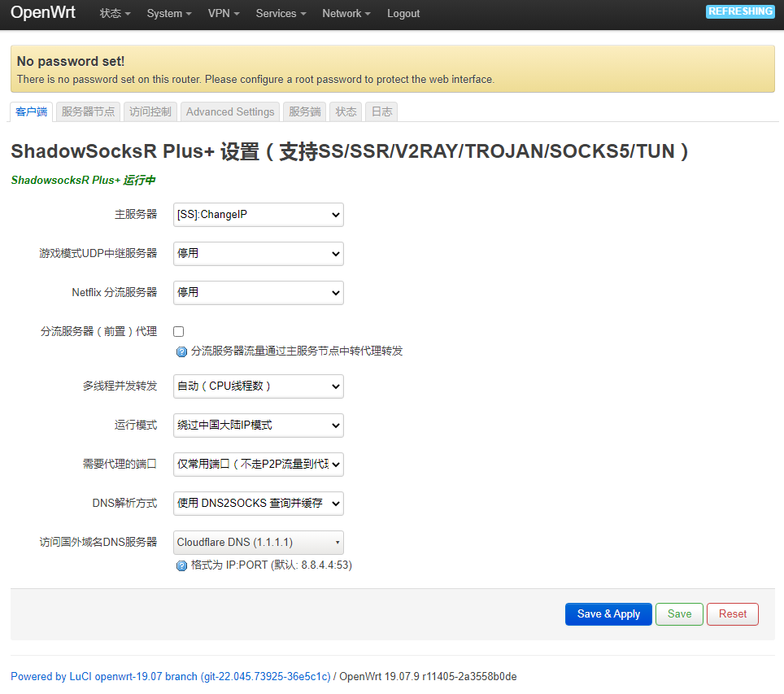Open the 主服务器 dropdown showing [SS]:ChangeIP
784x694 pixels.
pos(258,215)
